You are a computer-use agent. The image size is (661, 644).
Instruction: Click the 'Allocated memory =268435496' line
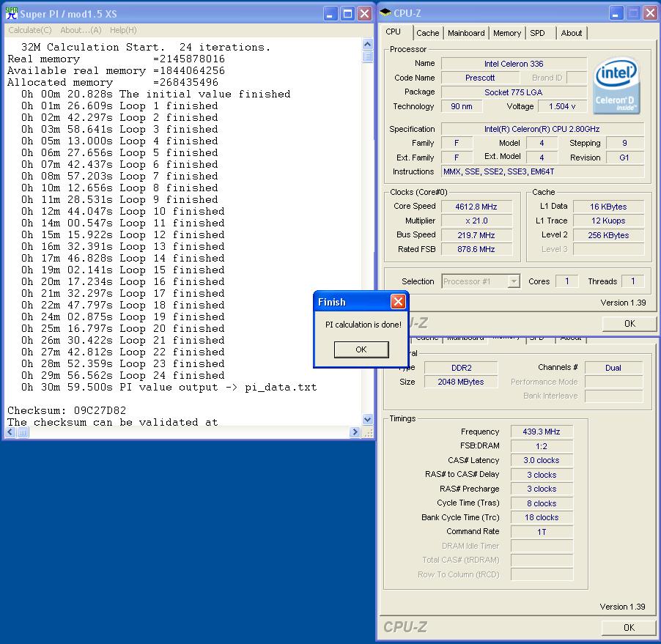[x=113, y=82]
